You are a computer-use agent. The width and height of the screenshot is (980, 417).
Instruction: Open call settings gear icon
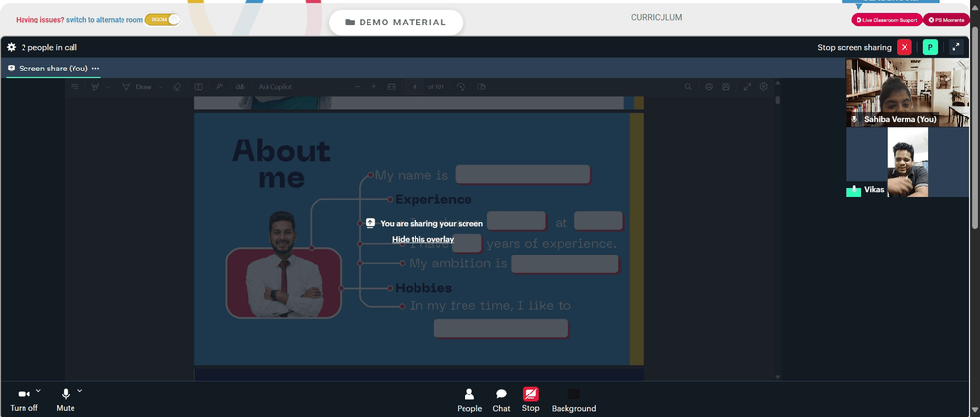11,47
